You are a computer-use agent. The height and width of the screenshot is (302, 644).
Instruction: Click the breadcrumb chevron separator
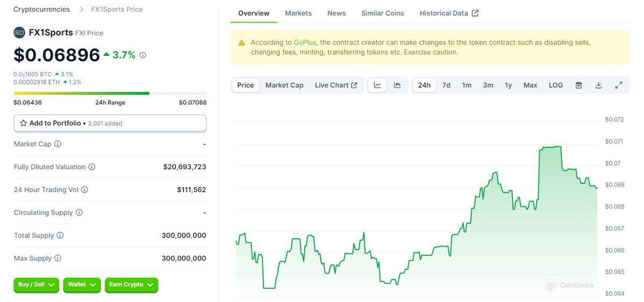point(81,9)
